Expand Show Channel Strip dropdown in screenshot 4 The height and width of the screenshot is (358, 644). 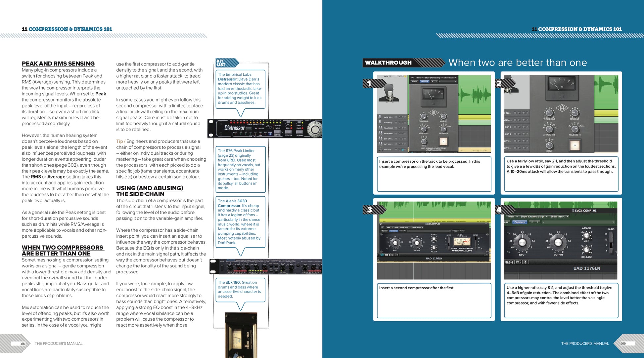coord(533,217)
